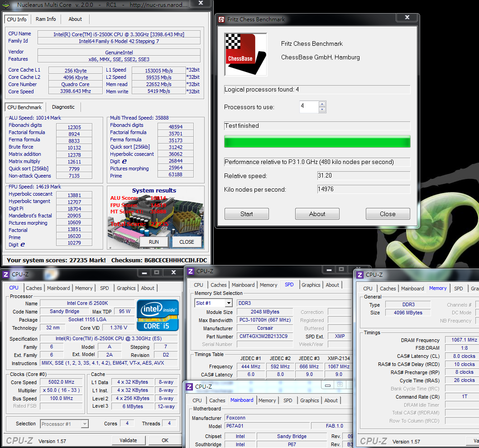Select the CPU Benchmark tab

[24, 107]
